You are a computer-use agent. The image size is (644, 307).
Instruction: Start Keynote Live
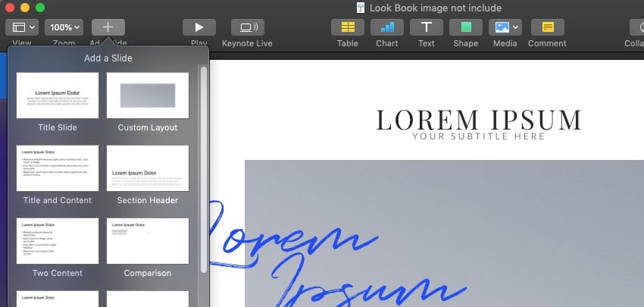click(x=248, y=27)
